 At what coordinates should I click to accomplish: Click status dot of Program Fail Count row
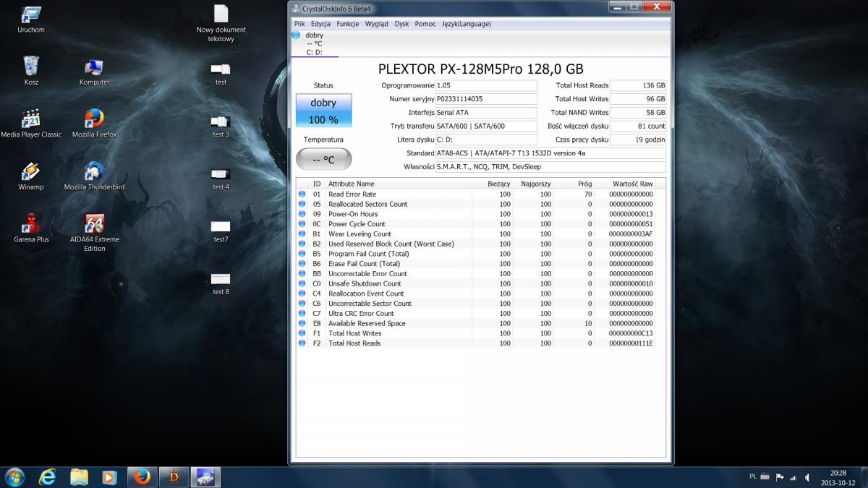tap(302, 254)
